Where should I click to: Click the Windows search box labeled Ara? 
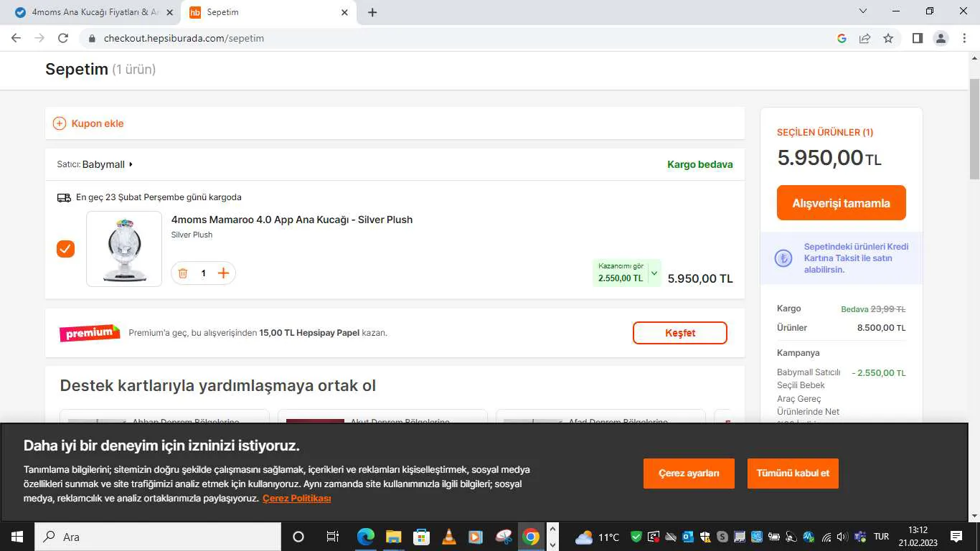(156, 537)
